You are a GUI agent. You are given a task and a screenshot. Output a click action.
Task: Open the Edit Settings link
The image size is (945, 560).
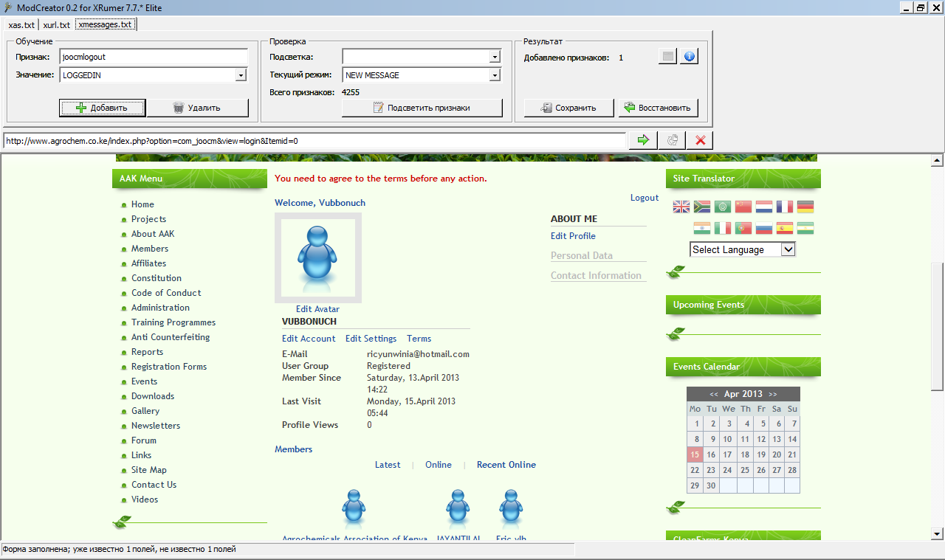[371, 339]
